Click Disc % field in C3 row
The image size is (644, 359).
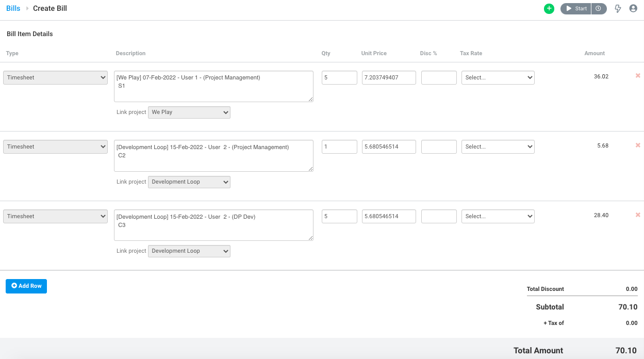[439, 216]
